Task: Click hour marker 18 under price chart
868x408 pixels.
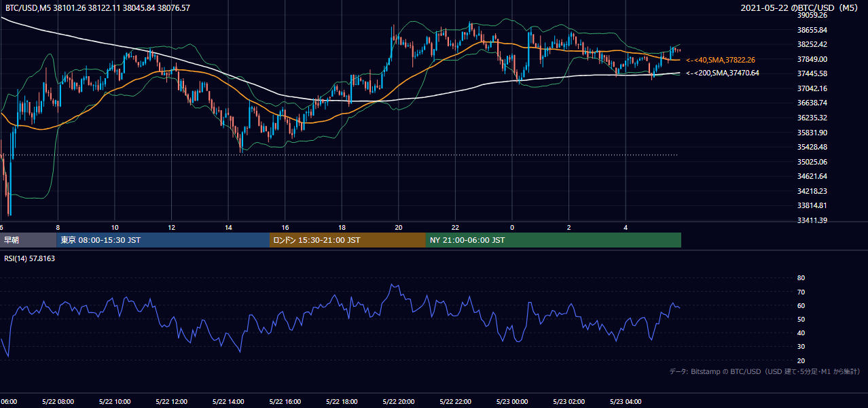Action: pos(342,228)
